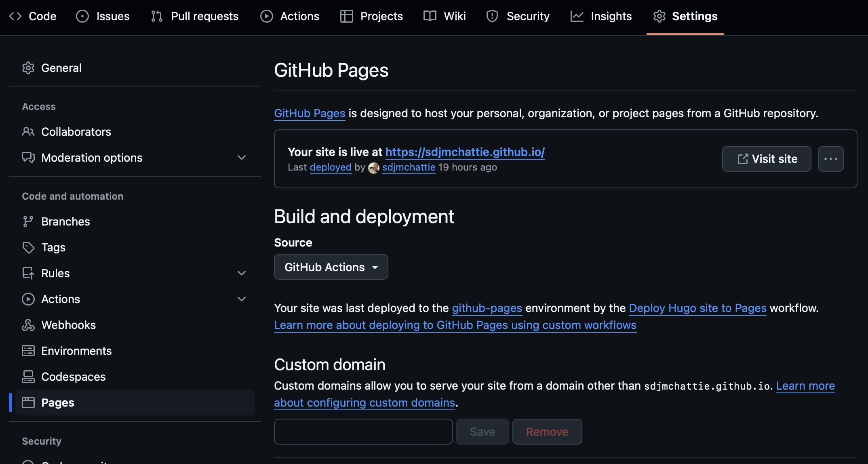Click the Code brackets icon in top navigation
Image resolution: width=868 pixels, height=464 pixels.
pos(15,16)
